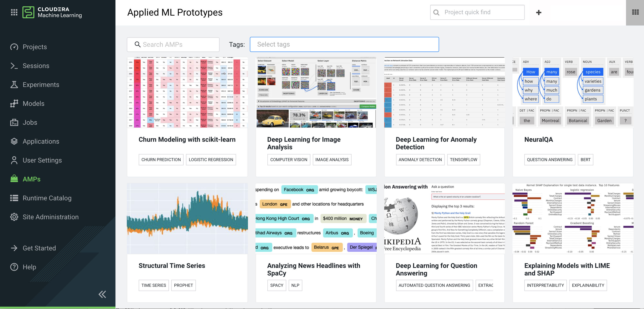Open Sessions from the sidebar
644x309 pixels.
[x=36, y=66]
